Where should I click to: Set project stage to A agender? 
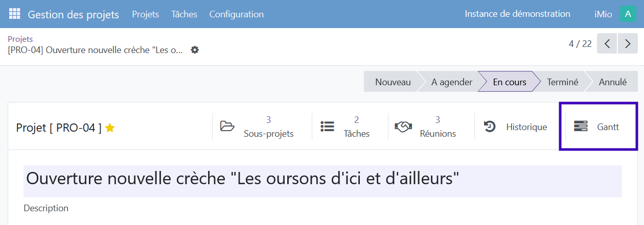pyautogui.click(x=451, y=82)
